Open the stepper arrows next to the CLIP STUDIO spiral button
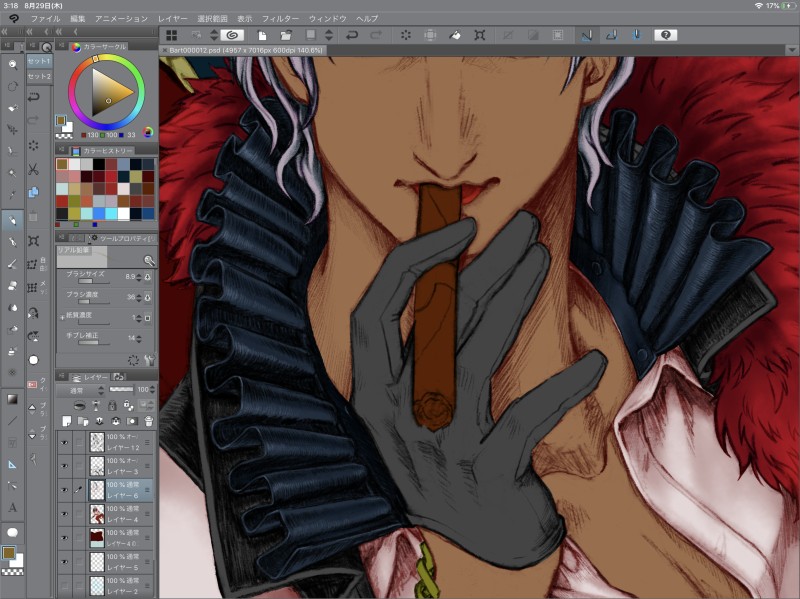 pyautogui.click(x=214, y=35)
